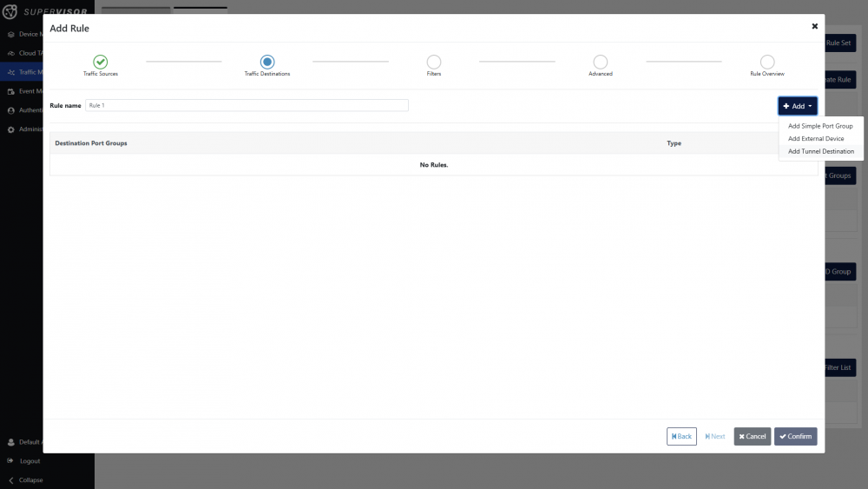Select the Advanced step circle
This screenshot has height=489, width=868.
click(601, 62)
